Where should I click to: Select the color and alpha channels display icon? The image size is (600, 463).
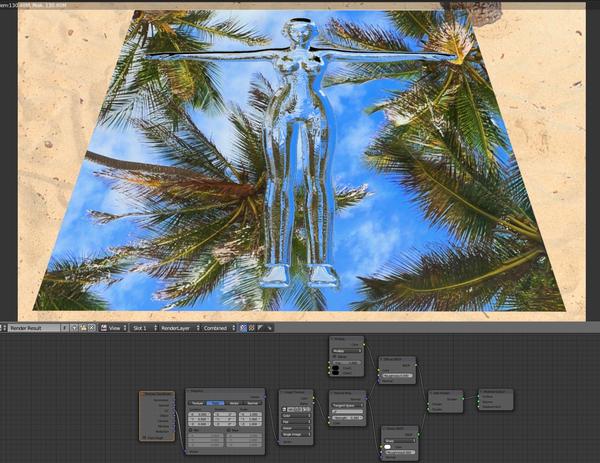pyautogui.click(x=243, y=328)
